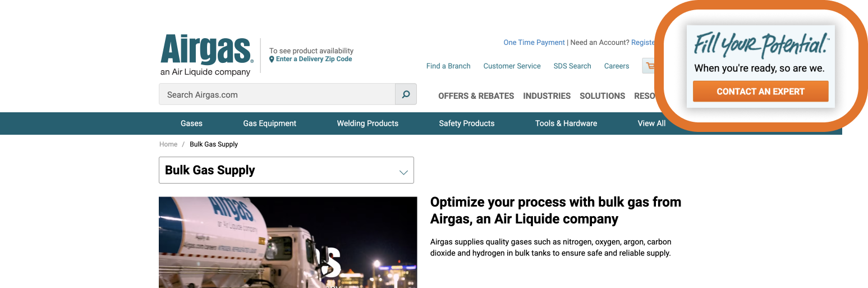This screenshot has width=868, height=288.
Task: Click the Bulk Gas Supply dropdown chevron
Action: pos(403,172)
